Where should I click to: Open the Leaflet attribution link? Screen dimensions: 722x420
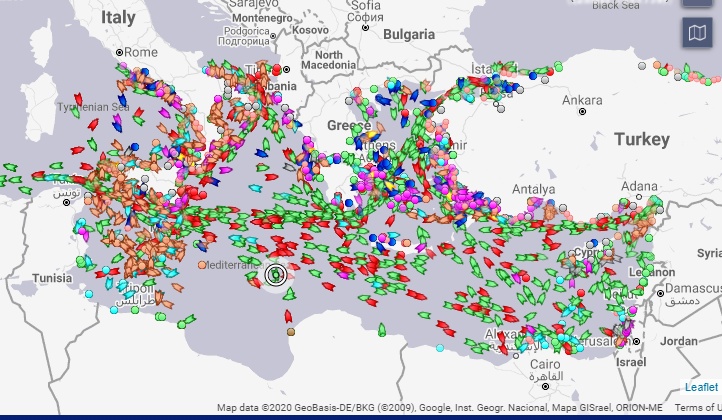point(700,387)
